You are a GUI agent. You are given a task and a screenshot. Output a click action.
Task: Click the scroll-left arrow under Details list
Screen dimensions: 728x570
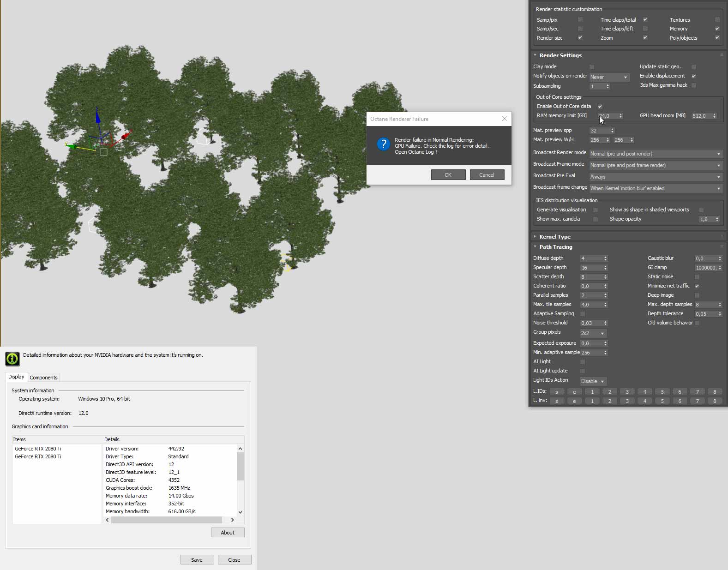(108, 520)
